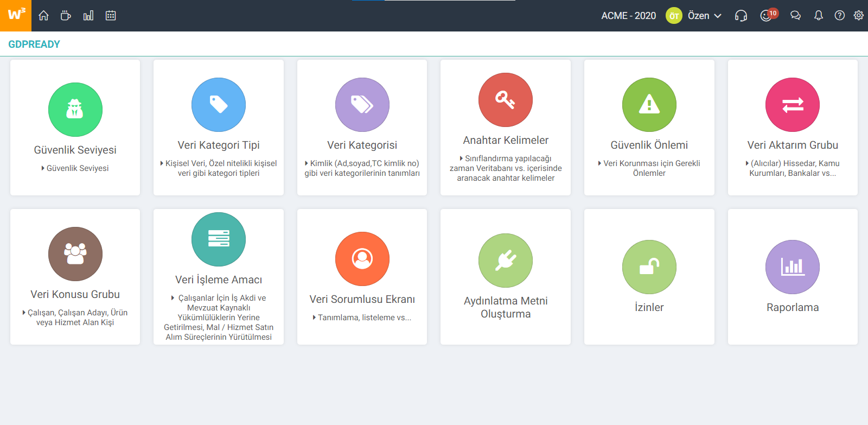868x425 pixels.
Task: Open the purple Veri Kategorisi tags icon
Action: 362,105
